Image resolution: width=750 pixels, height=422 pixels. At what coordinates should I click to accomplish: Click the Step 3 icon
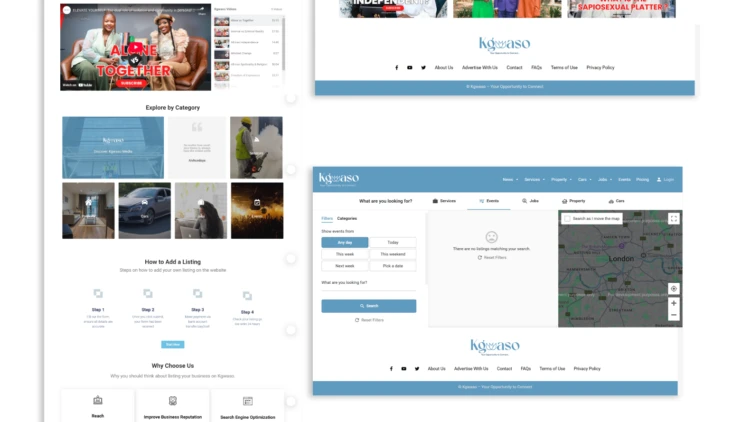click(198, 293)
